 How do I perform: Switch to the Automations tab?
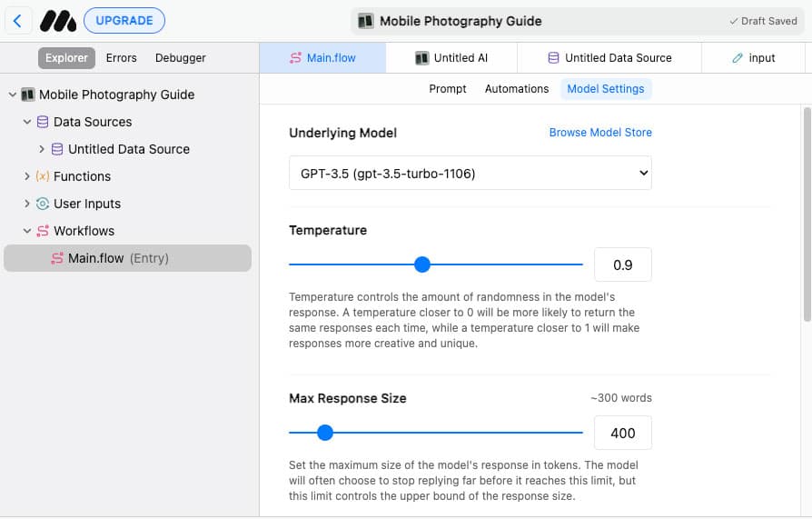516,89
